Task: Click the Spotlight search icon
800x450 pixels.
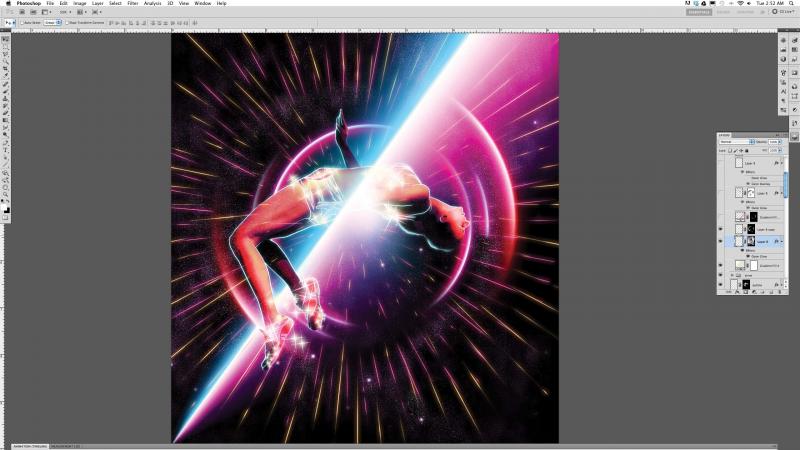Action: click(792, 3)
